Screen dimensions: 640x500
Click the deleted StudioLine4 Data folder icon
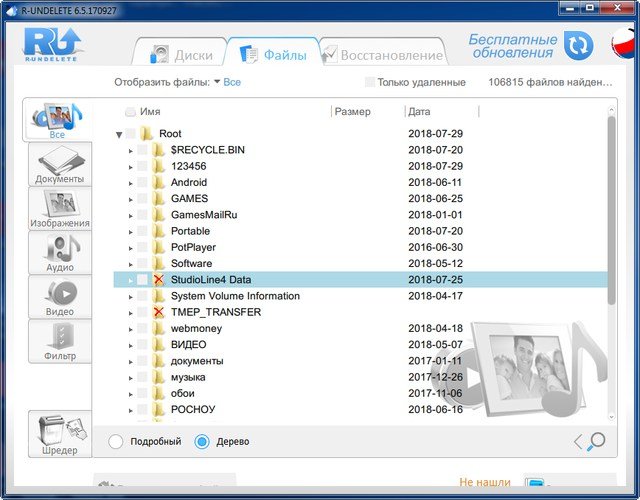click(158, 280)
